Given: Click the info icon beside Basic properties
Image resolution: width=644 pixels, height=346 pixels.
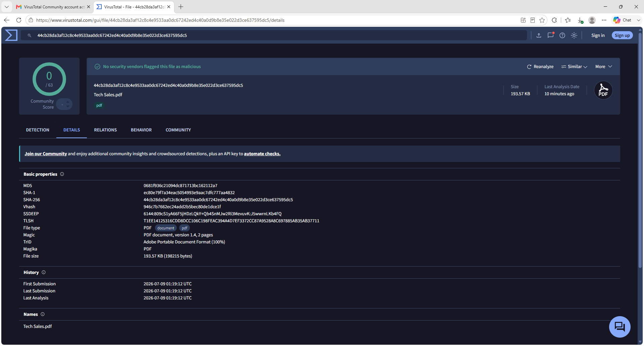Looking at the screenshot, I should click(x=62, y=174).
